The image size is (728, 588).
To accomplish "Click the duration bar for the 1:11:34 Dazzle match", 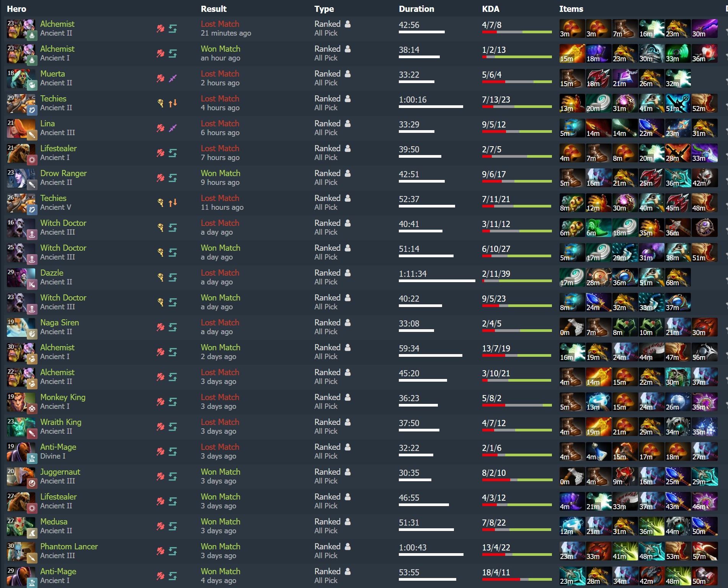I will (x=437, y=281).
